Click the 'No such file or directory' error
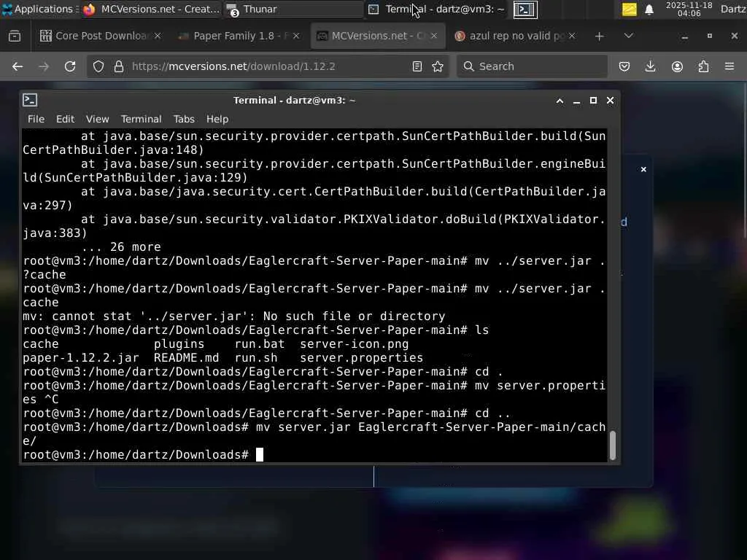This screenshot has width=747, height=560. click(355, 316)
